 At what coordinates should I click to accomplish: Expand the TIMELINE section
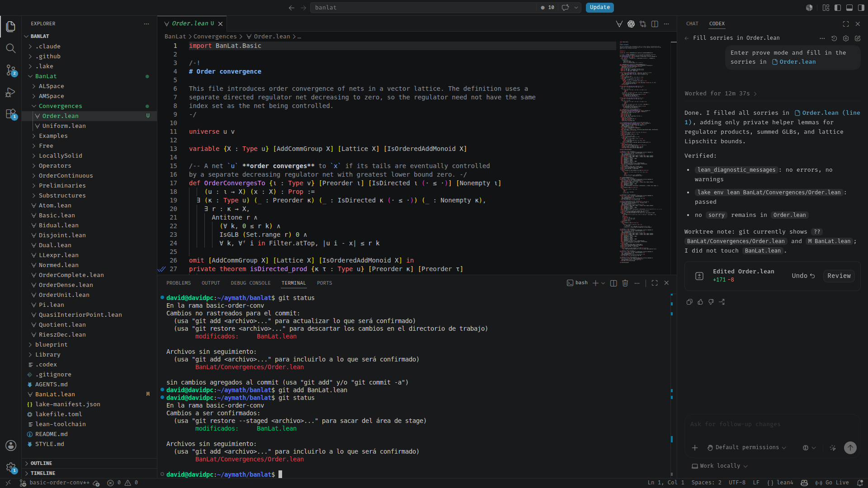pos(43,474)
